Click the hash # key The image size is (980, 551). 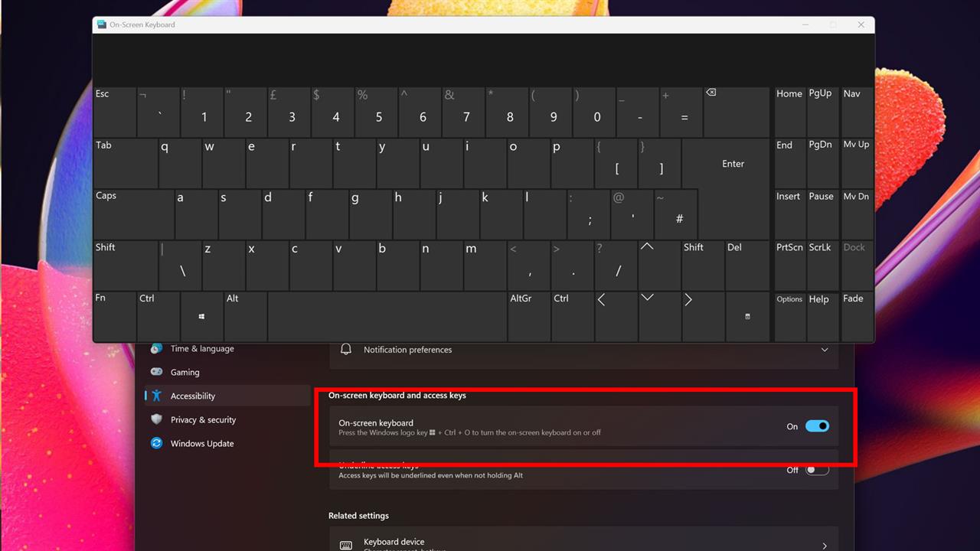click(x=676, y=214)
